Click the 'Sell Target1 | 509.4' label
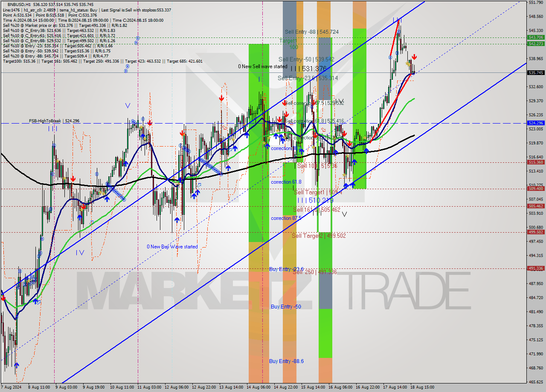The image size is (546, 392). 318,193
